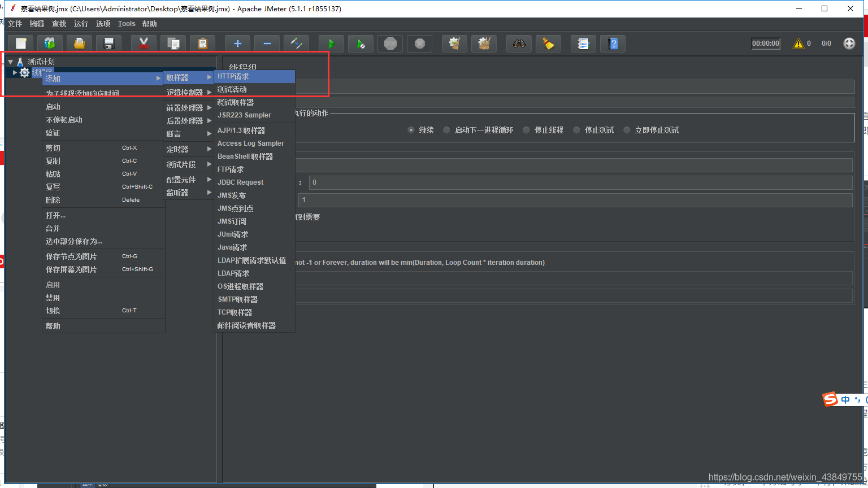Viewport: 868px width, 488px height.
Task: Expand the 逻辑控制器 submenu
Action: click(x=189, y=92)
